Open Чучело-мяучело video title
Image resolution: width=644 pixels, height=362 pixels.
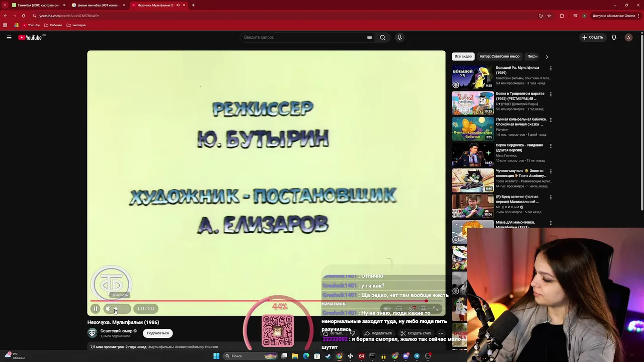click(521, 173)
